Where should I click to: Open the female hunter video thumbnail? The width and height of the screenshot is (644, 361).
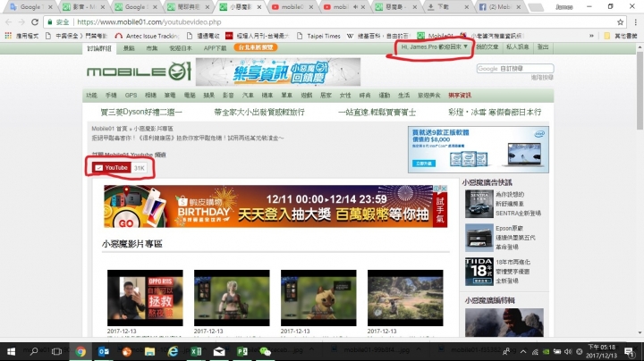coord(232,298)
